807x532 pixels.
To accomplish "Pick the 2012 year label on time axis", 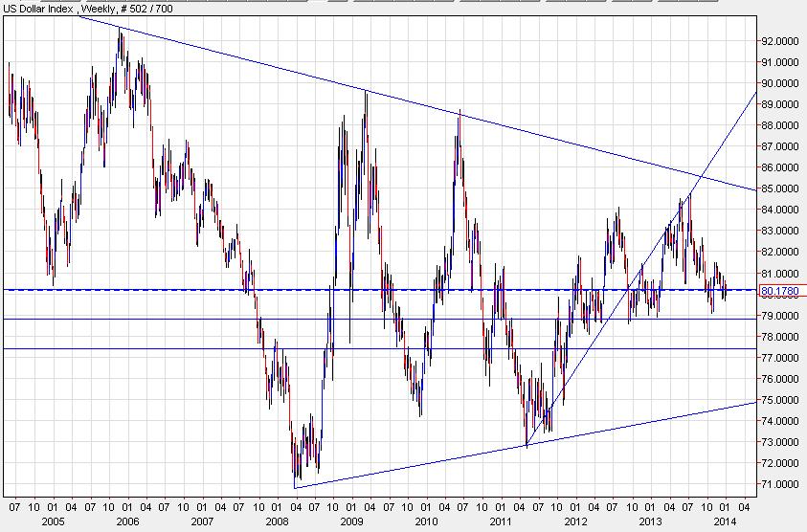I will coord(575,521).
